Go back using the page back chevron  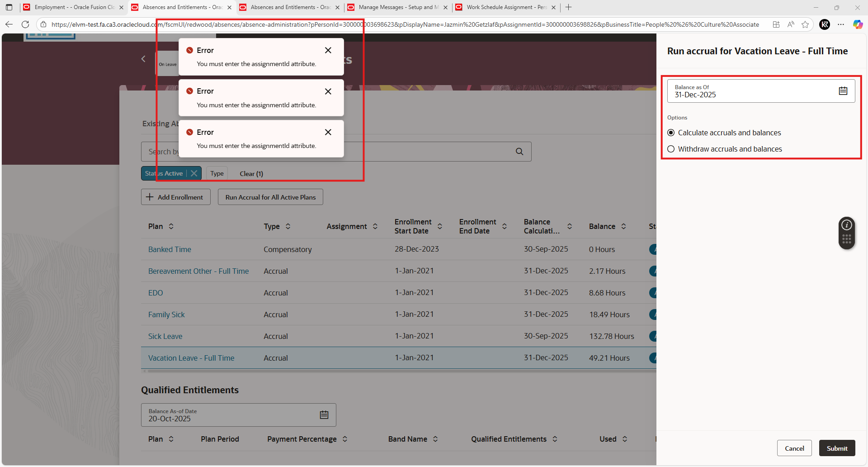[x=143, y=59]
